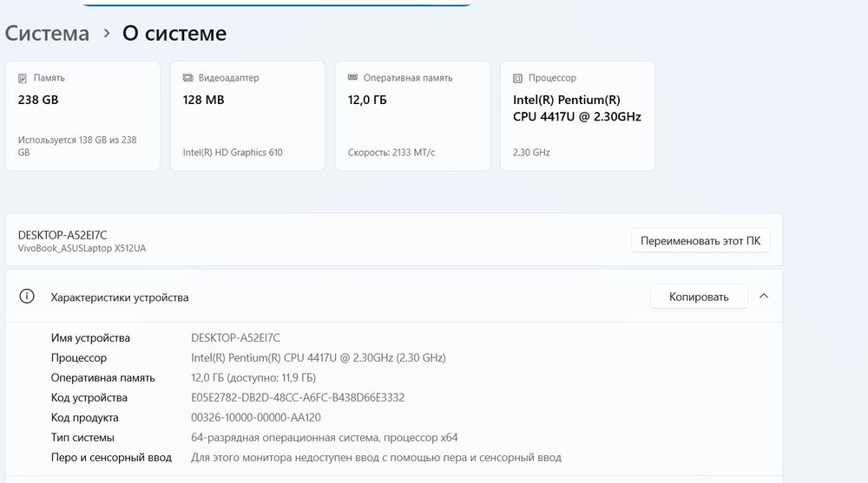The width and height of the screenshot is (868, 483).
Task: Click DESKTOP-A52EI7C name in header card
Action: tap(62, 235)
